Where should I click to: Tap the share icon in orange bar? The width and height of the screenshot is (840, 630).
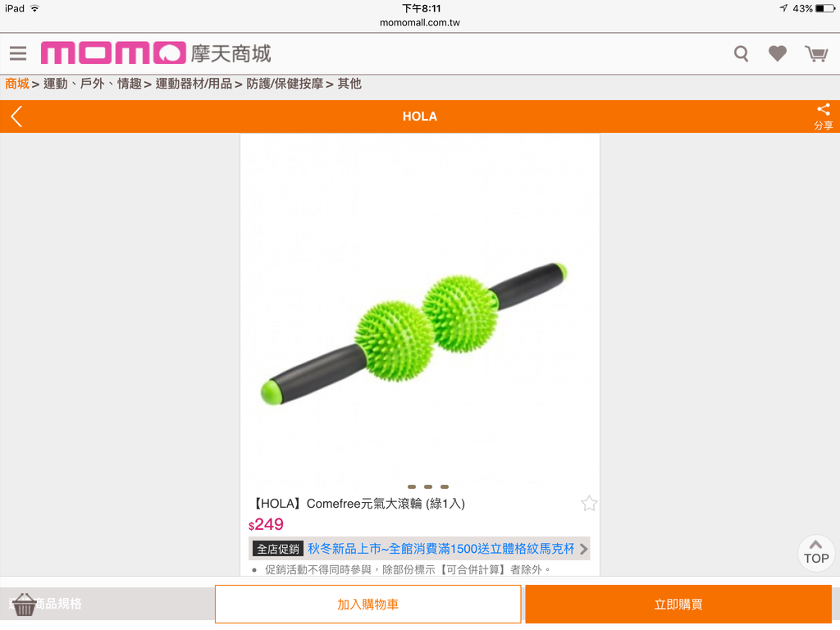coord(824,116)
